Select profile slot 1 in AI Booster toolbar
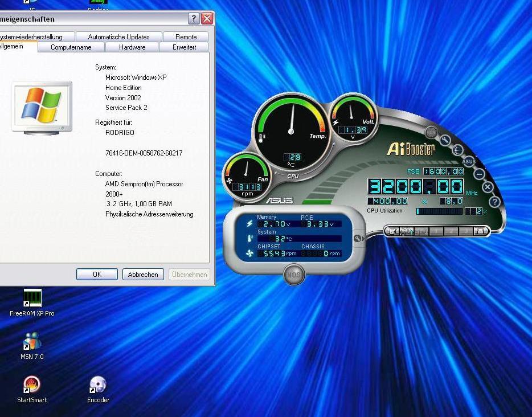The image size is (532, 417). click(436, 231)
